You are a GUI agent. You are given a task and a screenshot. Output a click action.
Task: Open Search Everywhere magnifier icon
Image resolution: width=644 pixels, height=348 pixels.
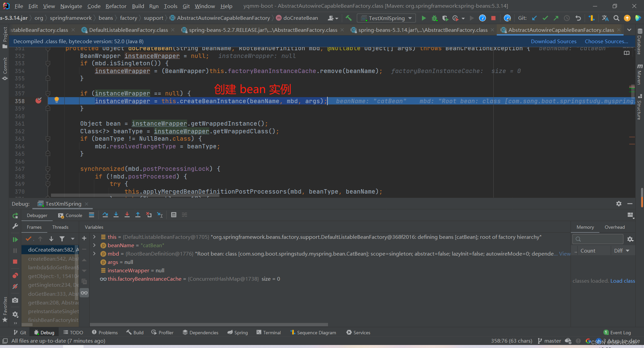[616, 18]
